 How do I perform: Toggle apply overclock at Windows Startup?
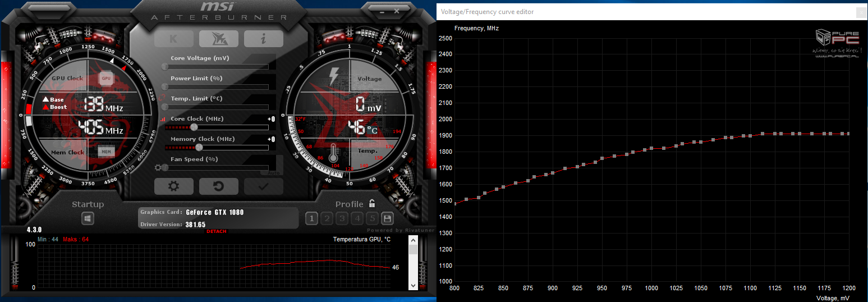coord(88,218)
